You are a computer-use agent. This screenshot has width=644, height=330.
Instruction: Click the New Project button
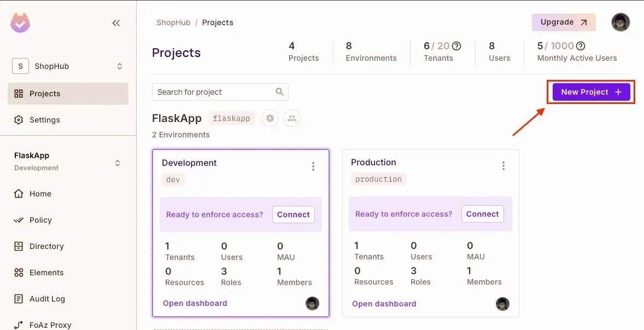(x=591, y=92)
